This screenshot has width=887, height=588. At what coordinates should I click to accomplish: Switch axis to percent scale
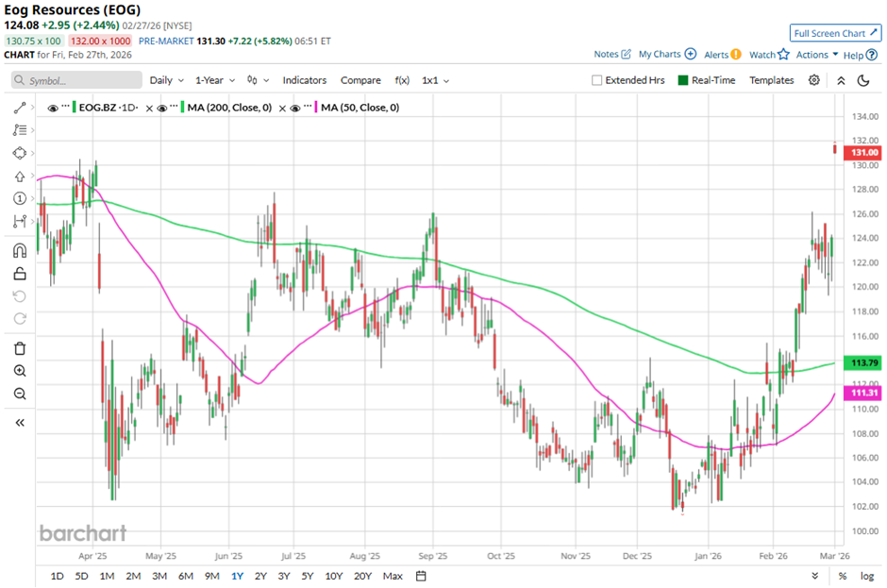(x=843, y=576)
